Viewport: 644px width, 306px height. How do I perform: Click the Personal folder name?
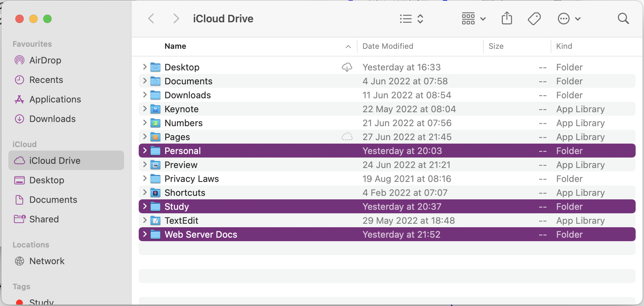(x=183, y=151)
